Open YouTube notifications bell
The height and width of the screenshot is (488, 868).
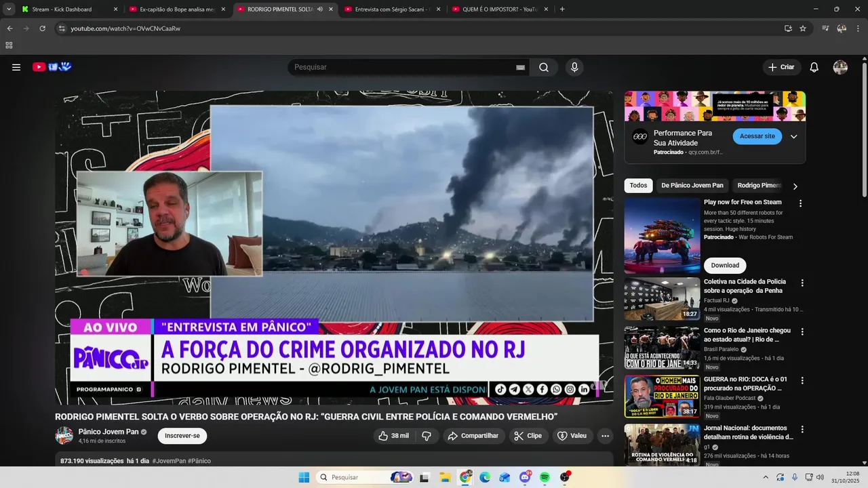click(x=814, y=67)
